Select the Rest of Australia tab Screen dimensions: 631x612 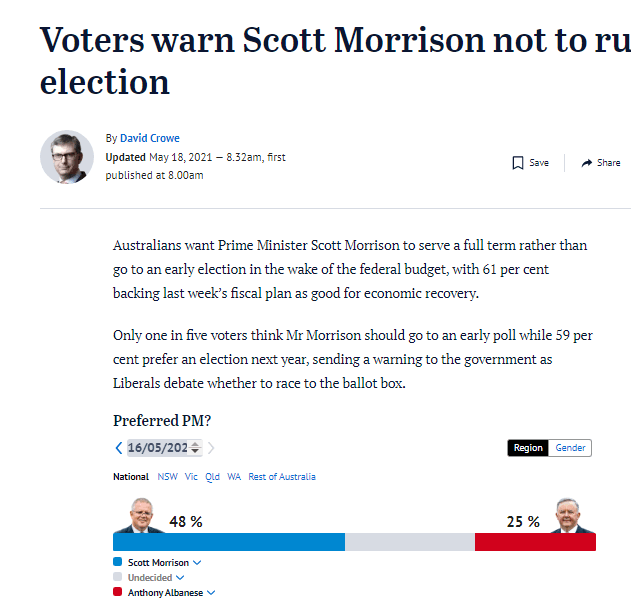[x=282, y=477]
